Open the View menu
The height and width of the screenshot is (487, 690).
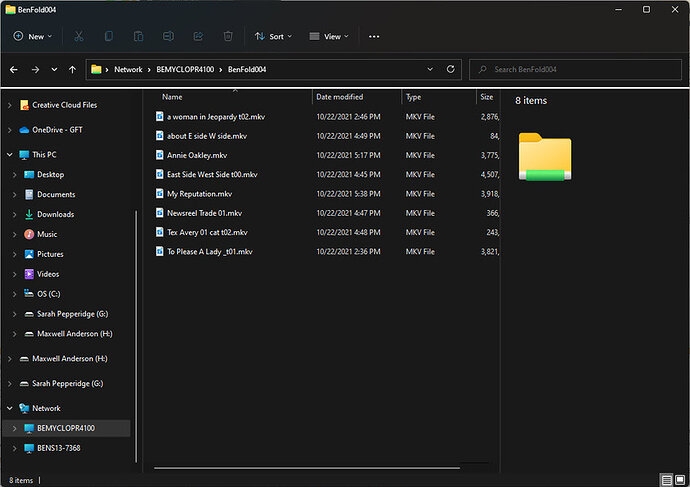coord(329,36)
